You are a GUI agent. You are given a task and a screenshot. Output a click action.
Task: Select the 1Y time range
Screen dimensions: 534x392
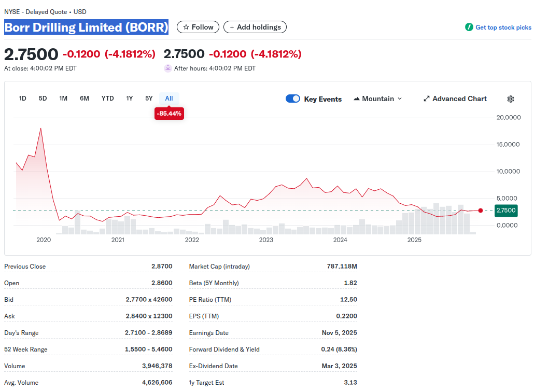tap(130, 99)
